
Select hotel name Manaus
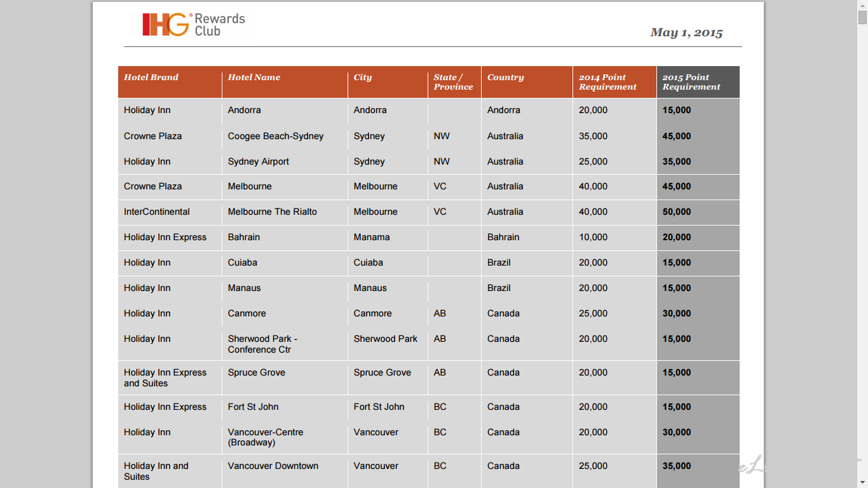245,288
